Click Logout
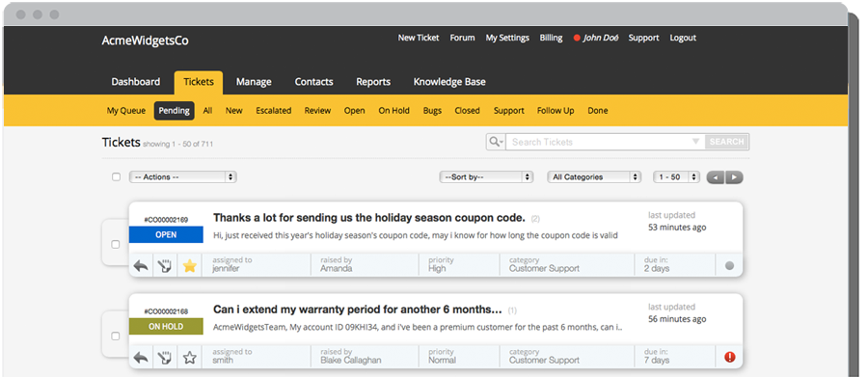The image size is (868, 377). click(683, 39)
